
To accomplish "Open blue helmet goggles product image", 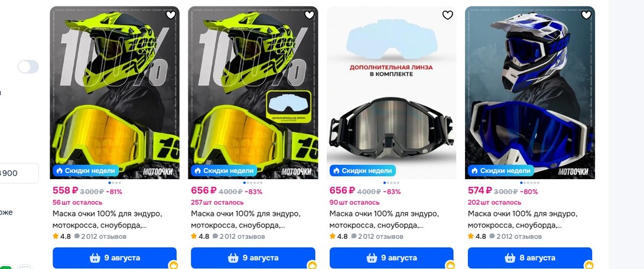I will click(x=530, y=92).
